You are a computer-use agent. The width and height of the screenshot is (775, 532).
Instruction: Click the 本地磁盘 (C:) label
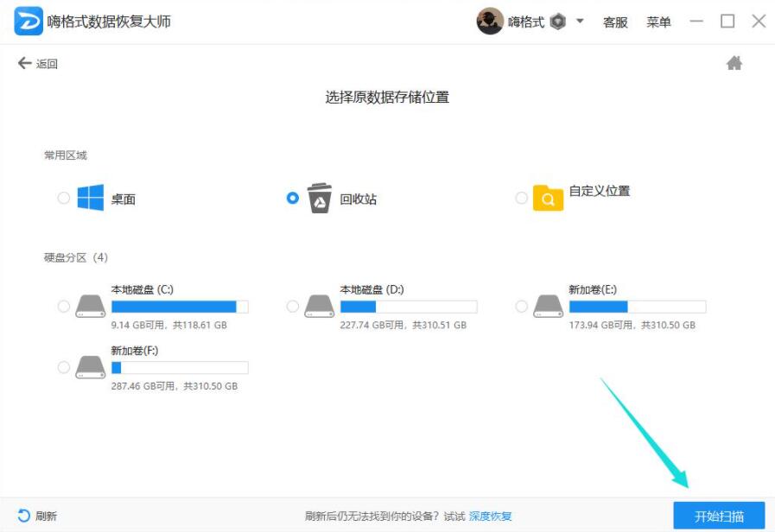point(143,289)
